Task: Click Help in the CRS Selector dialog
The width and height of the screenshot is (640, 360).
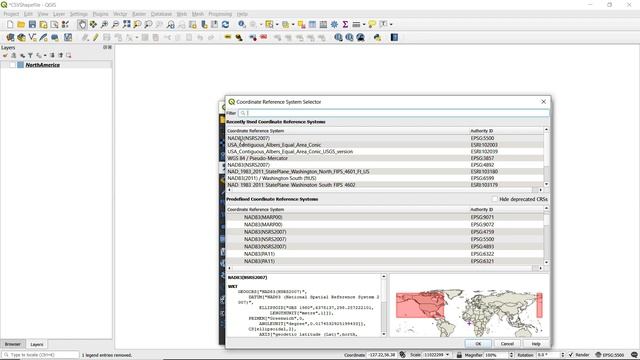Action: pyautogui.click(x=536, y=344)
